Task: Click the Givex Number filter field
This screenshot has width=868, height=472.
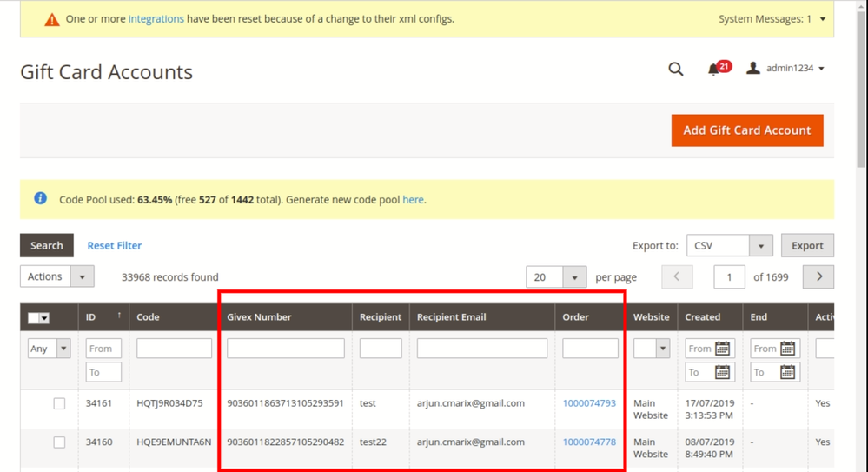Action: [285, 349]
